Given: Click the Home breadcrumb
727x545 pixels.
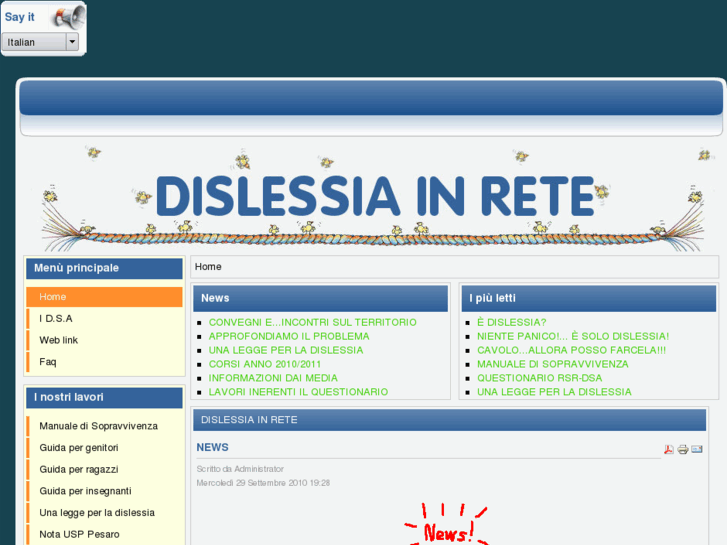Looking at the screenshot, I should point(208,267).
